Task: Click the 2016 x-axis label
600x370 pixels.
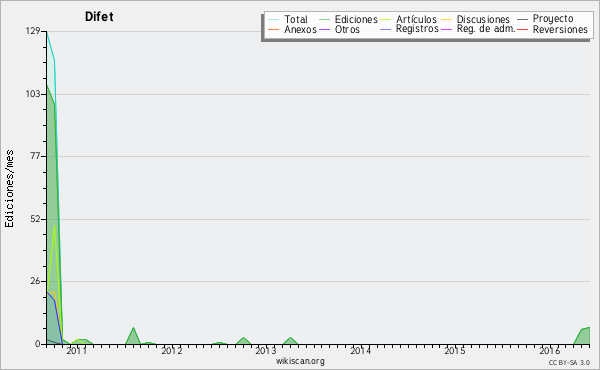Action: pos(549,350)
